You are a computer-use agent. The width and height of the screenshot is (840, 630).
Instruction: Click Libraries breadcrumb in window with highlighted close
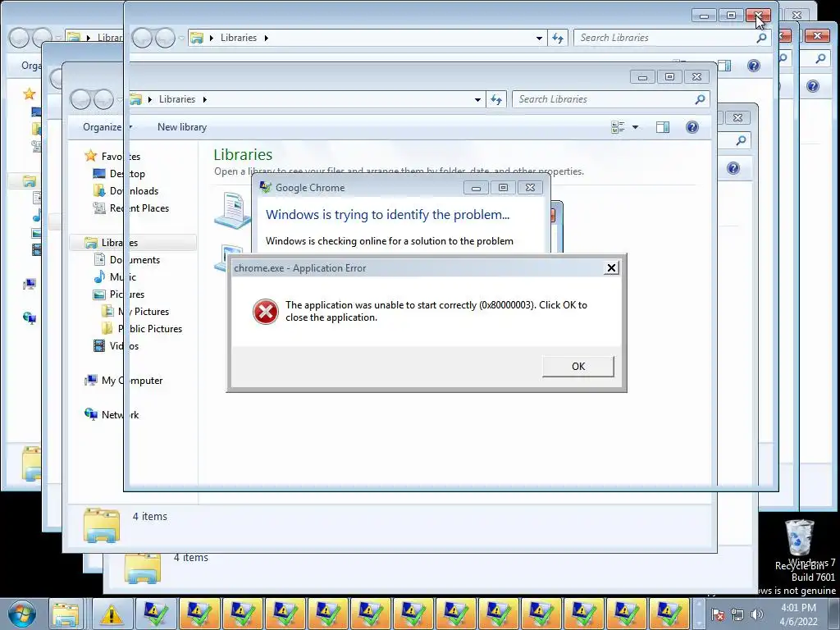pyautogui.click(x=239, y=38)
